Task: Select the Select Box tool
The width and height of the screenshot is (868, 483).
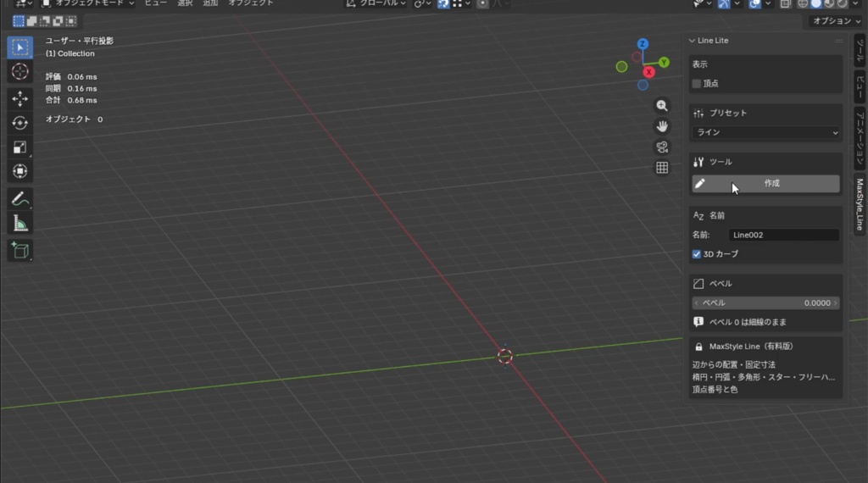Action: (x=20, y=47)
